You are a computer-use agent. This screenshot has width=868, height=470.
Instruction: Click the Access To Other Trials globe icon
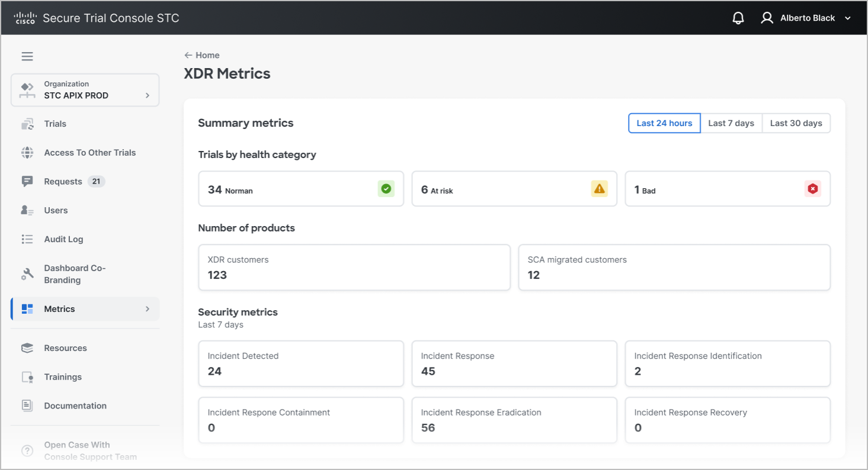(27, 153)
